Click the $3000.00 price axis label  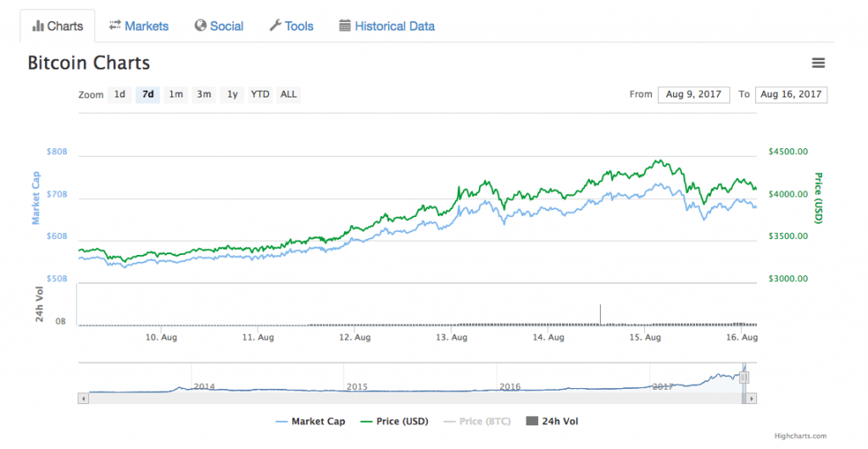tap(787, 279)
